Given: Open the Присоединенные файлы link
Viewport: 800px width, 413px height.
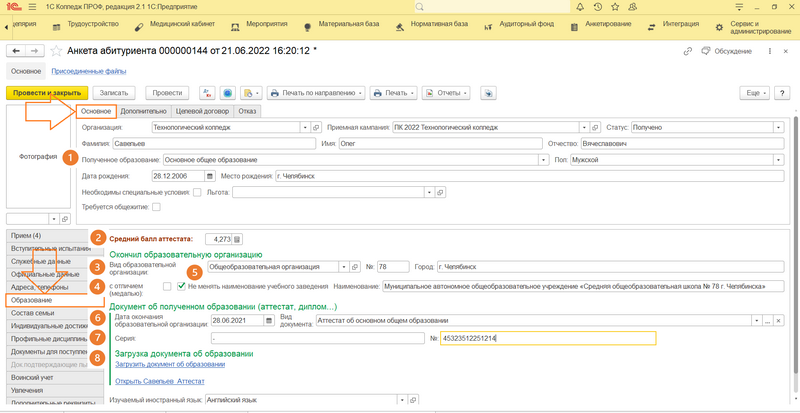Looking at the screenshot, I should coord(89,71).
